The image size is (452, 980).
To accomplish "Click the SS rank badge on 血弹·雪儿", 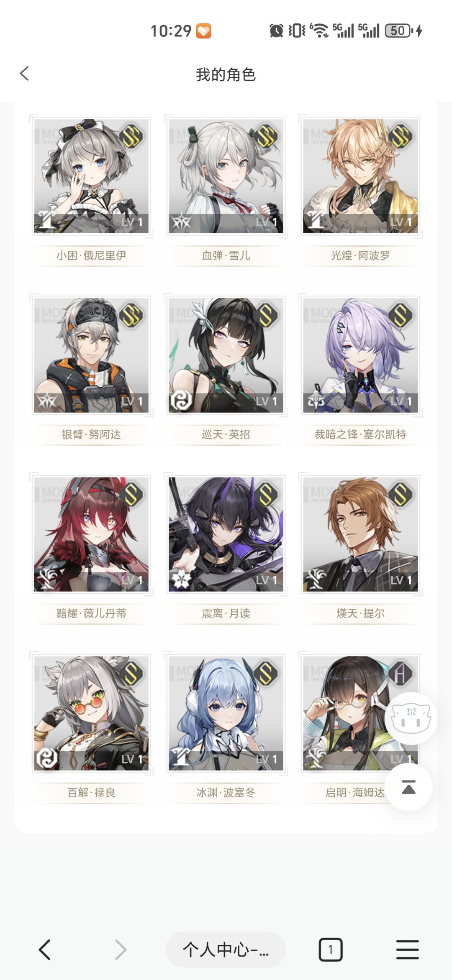I will point(266,136).
